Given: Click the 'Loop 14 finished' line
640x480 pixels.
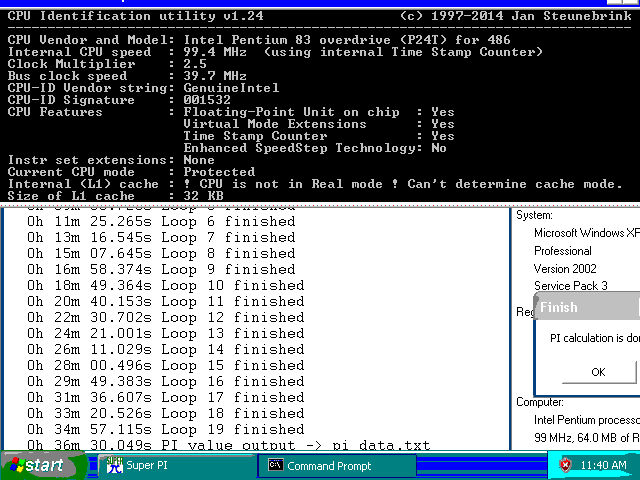Looking at the screenshot, I should [x=166, y=349].
